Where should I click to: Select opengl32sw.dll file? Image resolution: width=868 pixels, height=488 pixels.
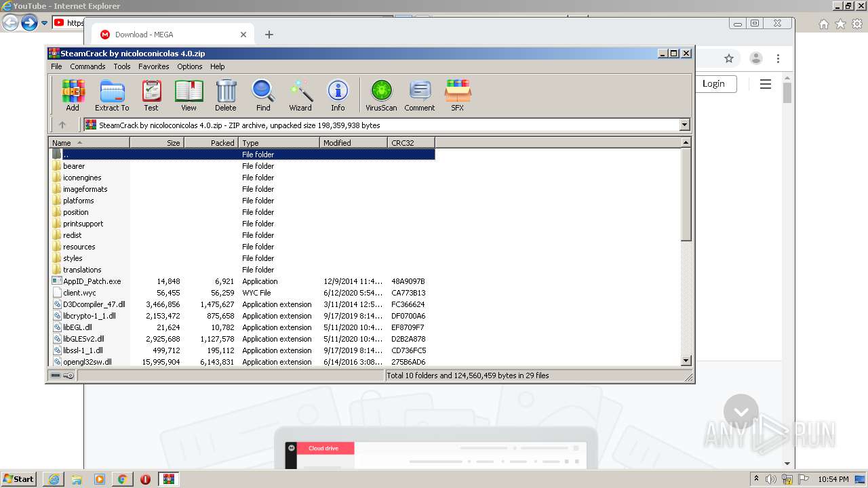click(x=87, y=362)
